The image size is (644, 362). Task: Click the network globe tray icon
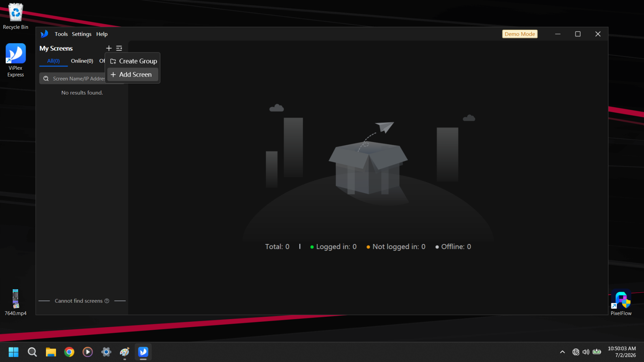(576, 352)
